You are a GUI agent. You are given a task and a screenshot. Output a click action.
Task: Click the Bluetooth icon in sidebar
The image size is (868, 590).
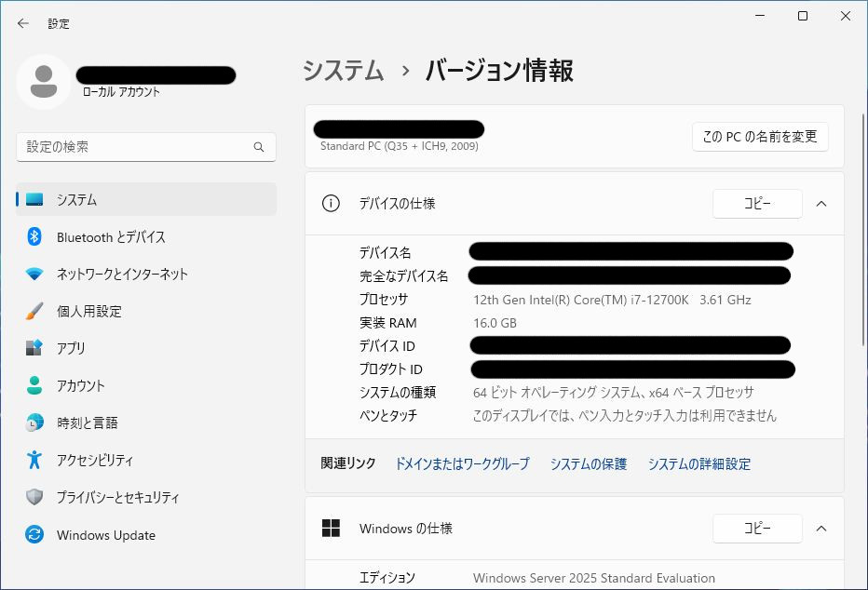click(x=34, y=236)
